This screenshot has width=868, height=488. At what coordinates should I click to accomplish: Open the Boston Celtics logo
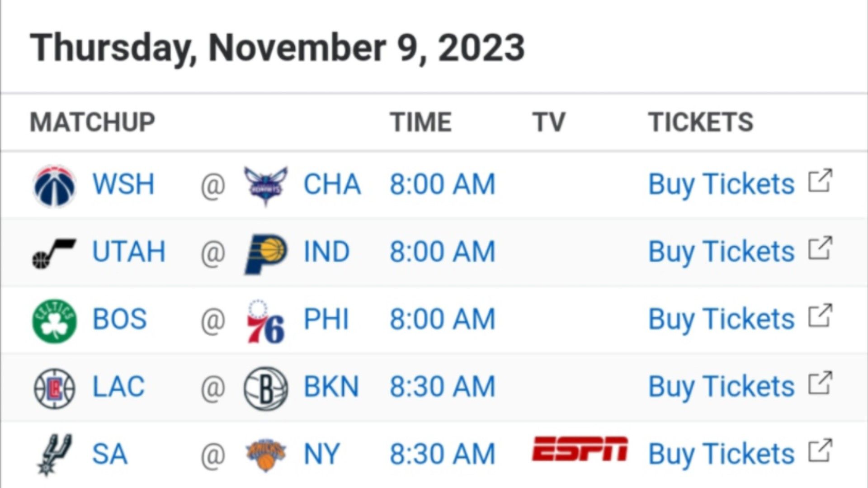click(54, 320)
